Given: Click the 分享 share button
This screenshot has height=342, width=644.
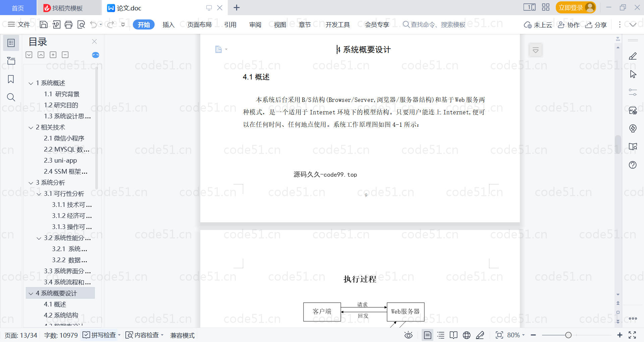Looking at the screenshot, I should click(x=596, y=24).
